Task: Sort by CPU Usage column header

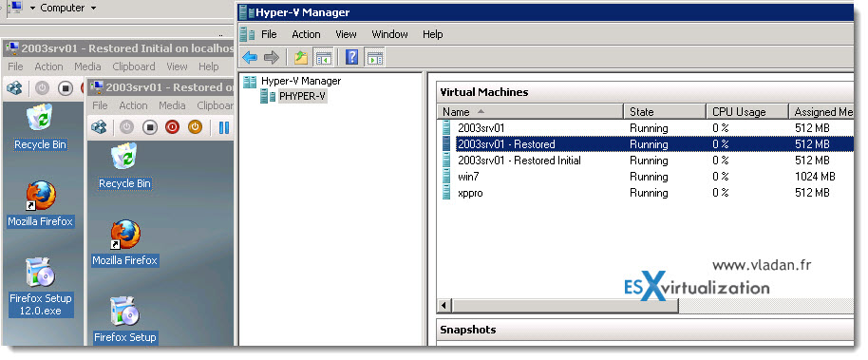Action: pyautogui.click(x=747, y=112)
